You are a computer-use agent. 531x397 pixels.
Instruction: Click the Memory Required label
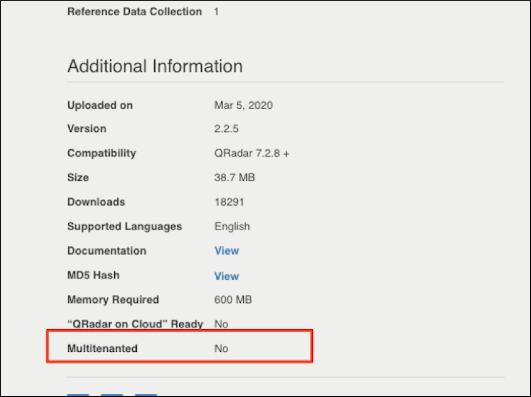click(x=113, y=300)
